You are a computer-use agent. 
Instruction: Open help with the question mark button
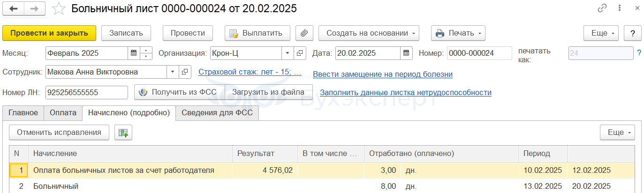pyautogui.click(x=633, y=33)
